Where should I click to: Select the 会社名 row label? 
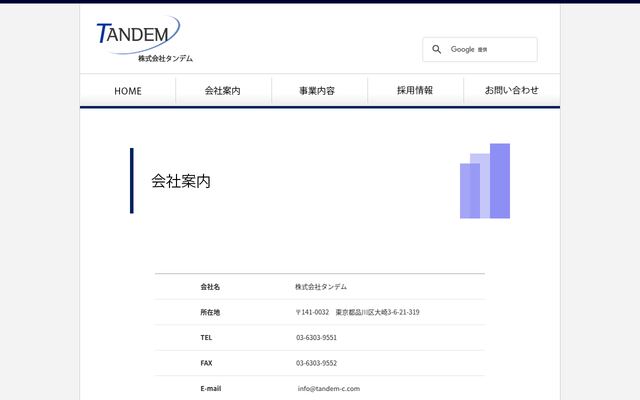pyautogui.click(x=210, y=287)
